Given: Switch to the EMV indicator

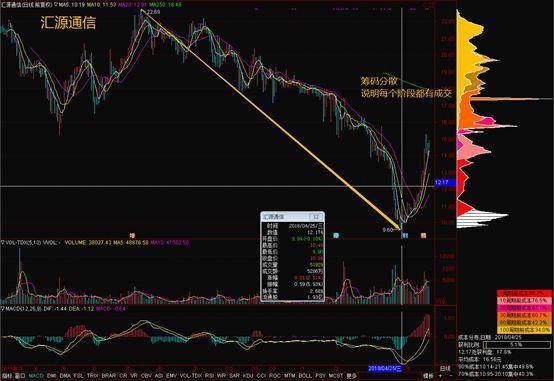Looking at the screenshot, I should (171, 376).
